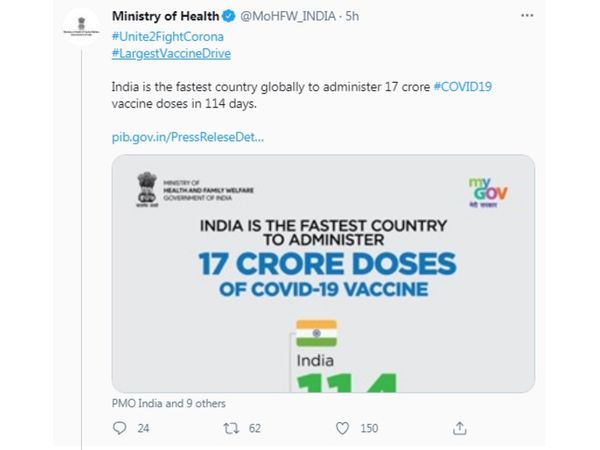Follow the pib.gov.in press release link

click(188, 137)
